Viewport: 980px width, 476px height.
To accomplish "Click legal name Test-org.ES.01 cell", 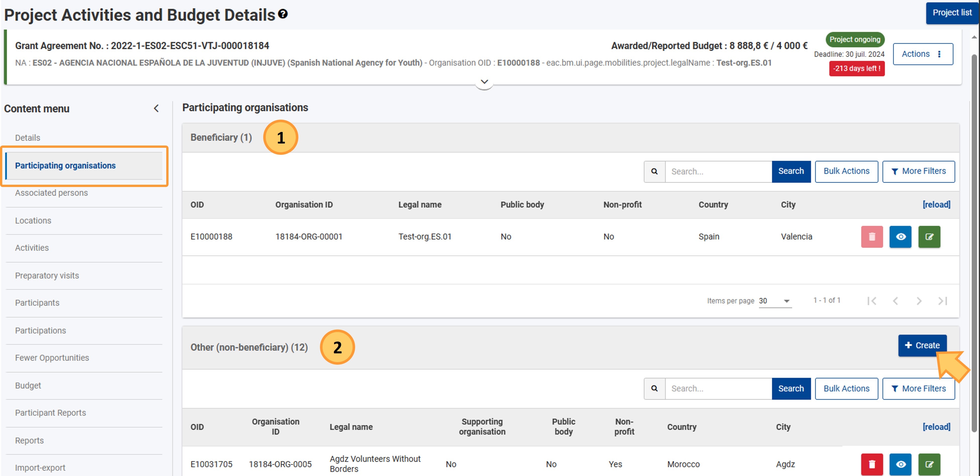I will pyautogui.click(x=424, y=236).
